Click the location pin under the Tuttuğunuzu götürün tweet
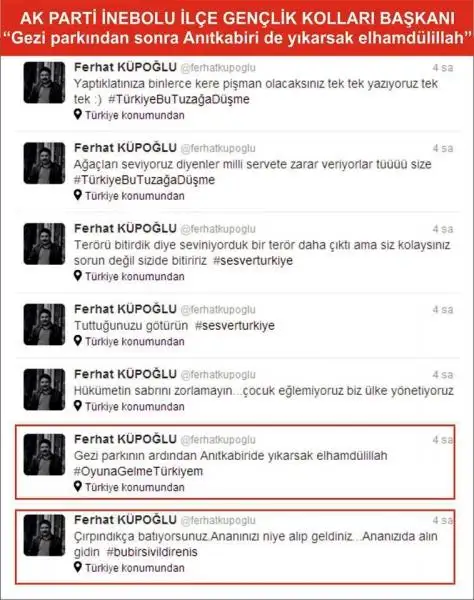Viewport: 474px width, 600px height. point(78,341)
